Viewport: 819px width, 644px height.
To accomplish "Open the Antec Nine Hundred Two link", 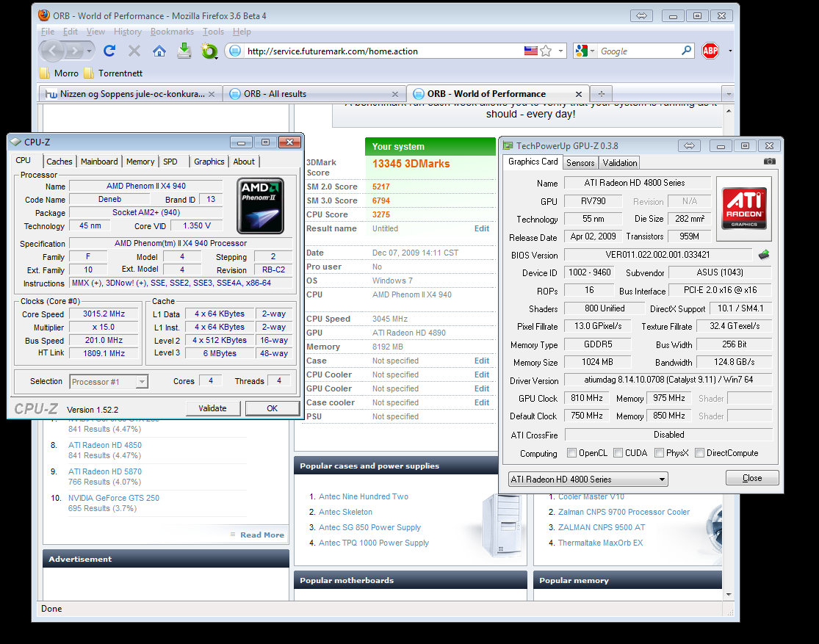I will point(364,496).
